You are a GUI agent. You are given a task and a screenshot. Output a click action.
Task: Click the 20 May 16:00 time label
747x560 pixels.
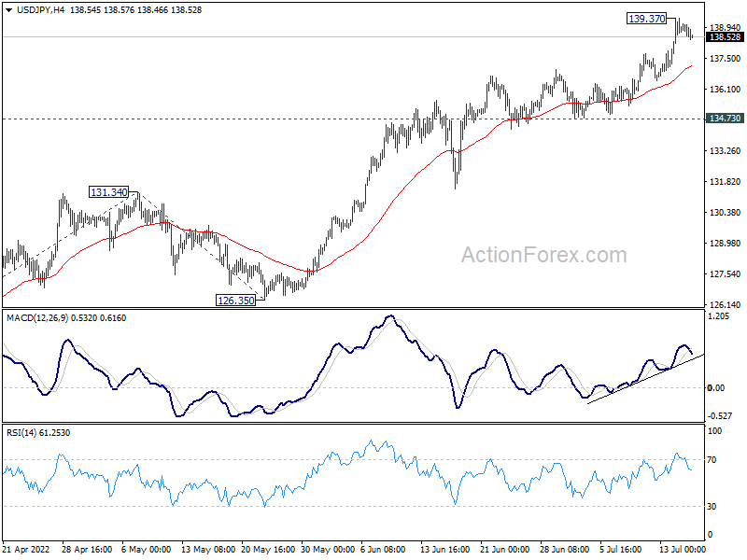tap(268, 550)
